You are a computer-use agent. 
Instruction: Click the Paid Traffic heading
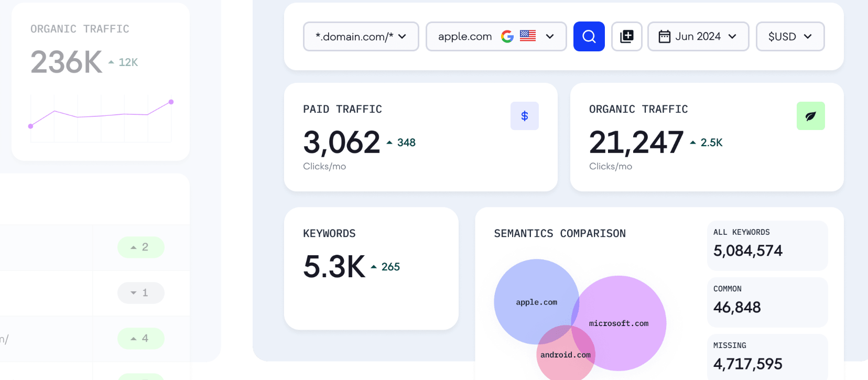[x=342, y=109]
